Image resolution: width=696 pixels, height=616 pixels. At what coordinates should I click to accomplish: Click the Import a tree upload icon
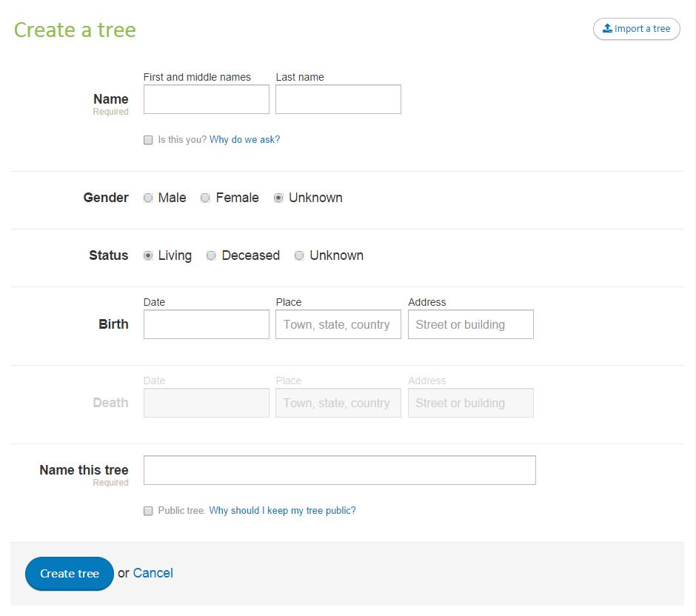pos(607,28)
